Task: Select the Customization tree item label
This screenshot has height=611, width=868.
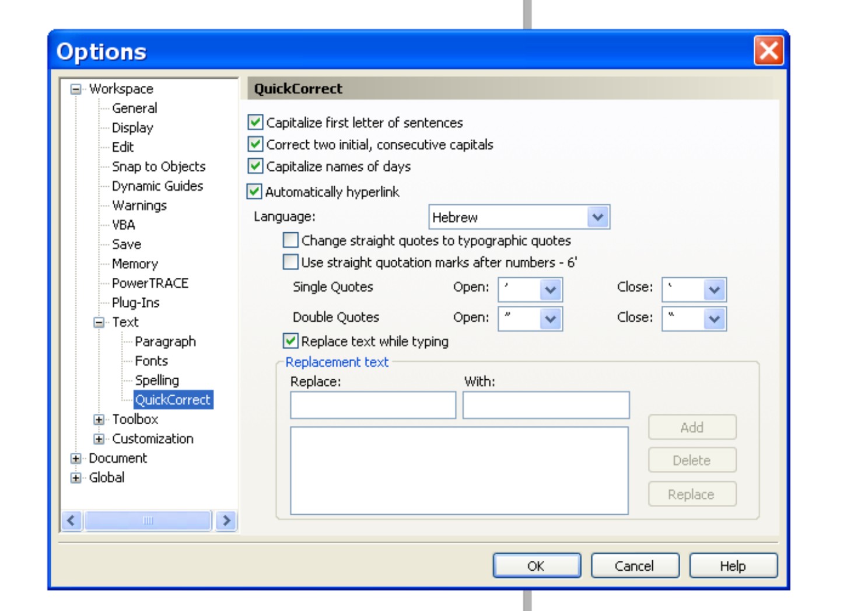Action: click(153, 438)
